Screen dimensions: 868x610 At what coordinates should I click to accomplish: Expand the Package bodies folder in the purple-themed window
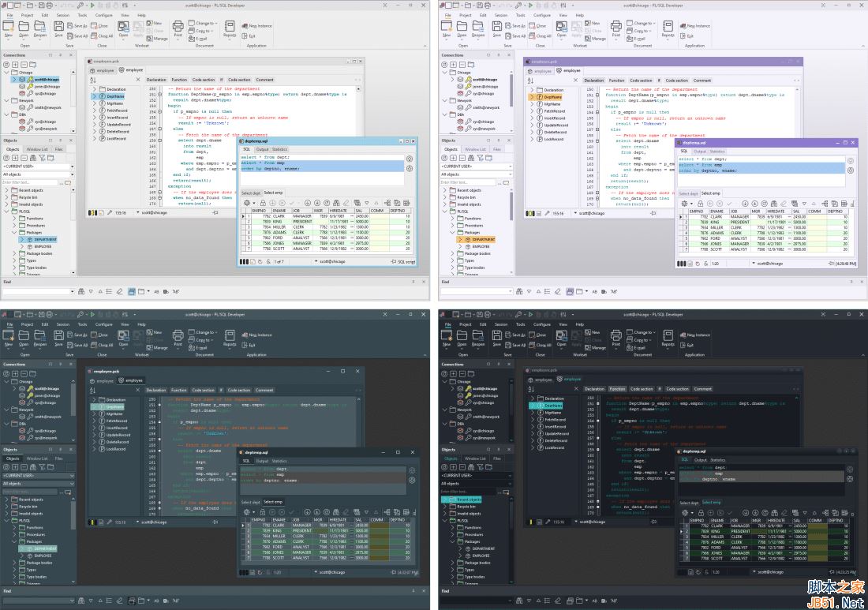coord(453,253)
